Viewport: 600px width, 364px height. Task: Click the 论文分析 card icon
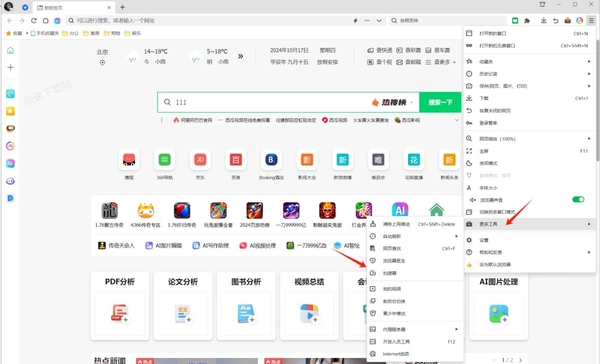tap(183, 313)
